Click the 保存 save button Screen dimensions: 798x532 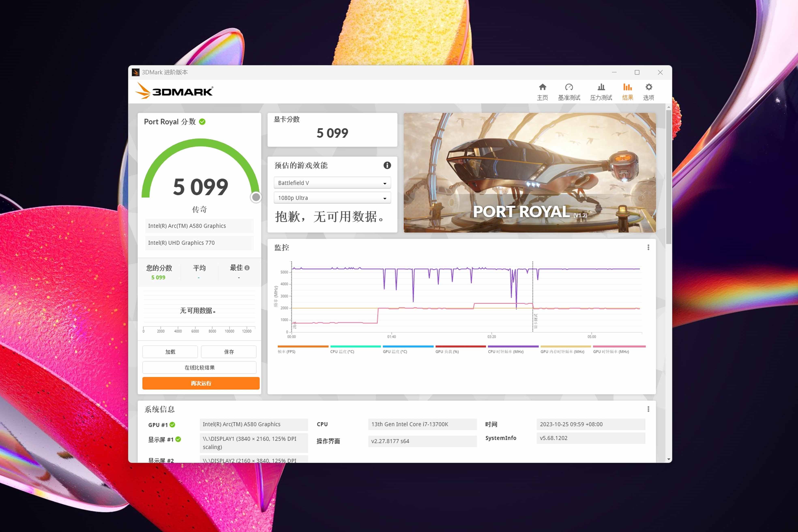(x=229, y=352)
